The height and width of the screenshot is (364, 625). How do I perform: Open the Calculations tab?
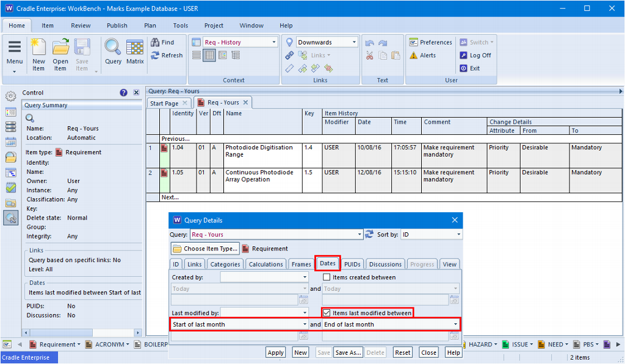[266, 264]
